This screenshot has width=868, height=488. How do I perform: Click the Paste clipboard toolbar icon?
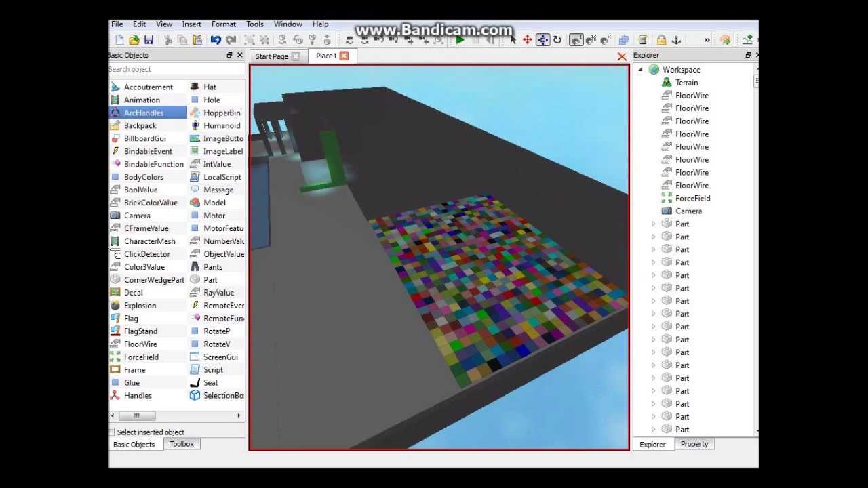tap(197, 40)
